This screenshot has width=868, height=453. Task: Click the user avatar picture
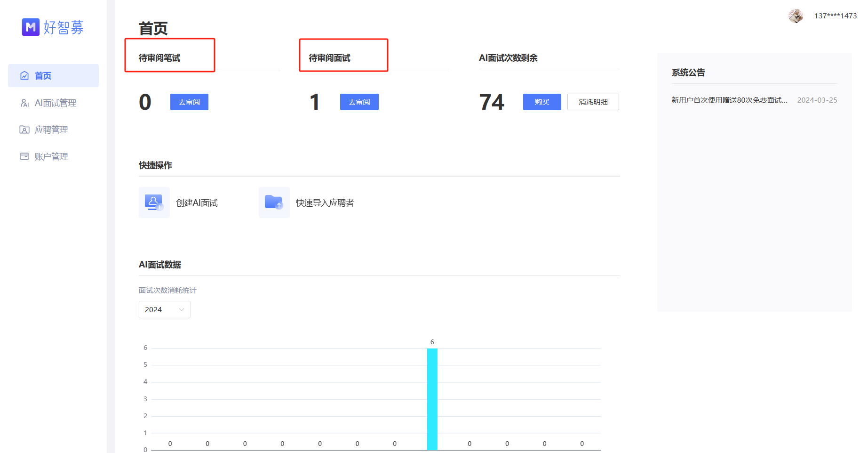(796, 16)
